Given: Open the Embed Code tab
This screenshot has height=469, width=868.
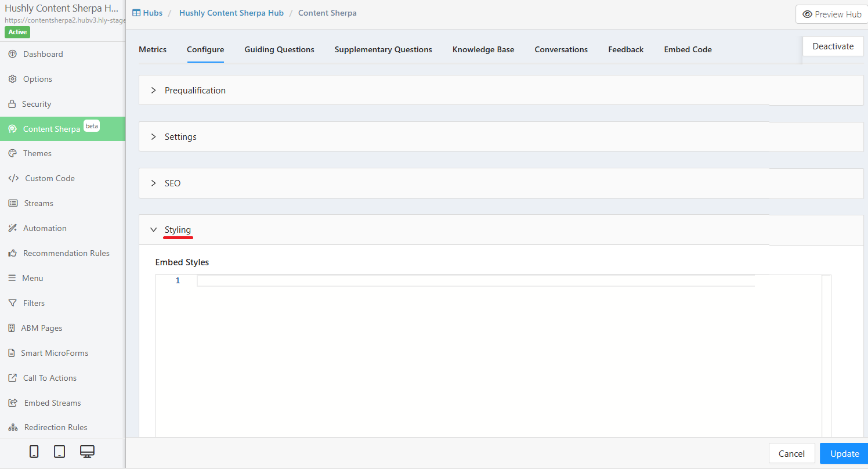Looking at the screenshot, I should (x=688, y=49).
